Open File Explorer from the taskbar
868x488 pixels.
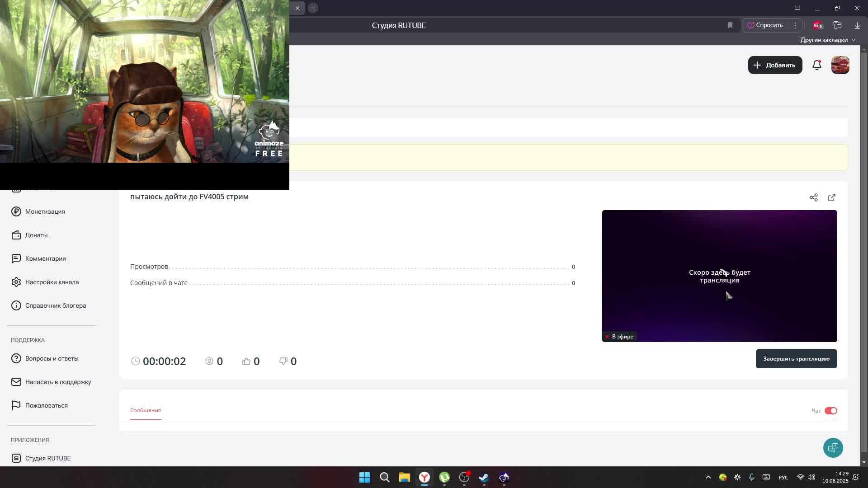pos(404,477)
